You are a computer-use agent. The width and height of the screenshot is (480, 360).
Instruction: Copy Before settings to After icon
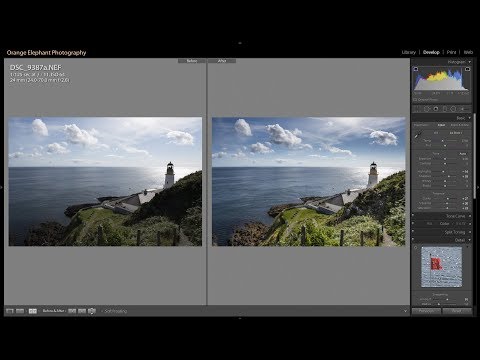(72, 311)
